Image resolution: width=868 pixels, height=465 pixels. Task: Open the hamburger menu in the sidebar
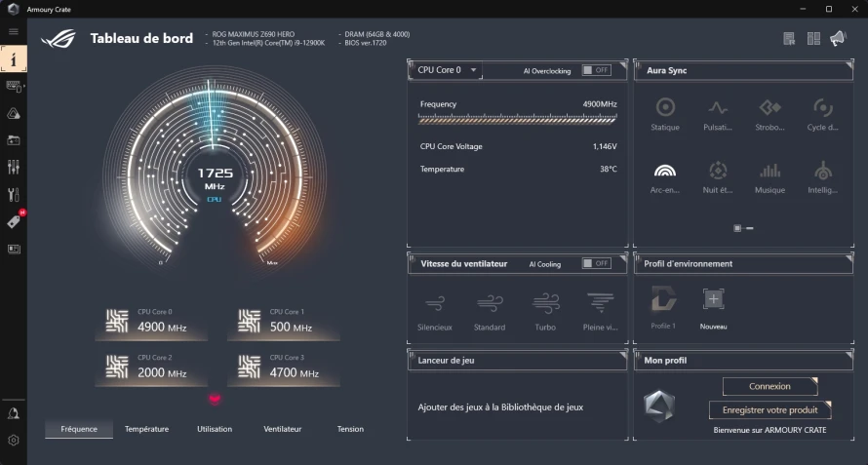pos(14,31)
